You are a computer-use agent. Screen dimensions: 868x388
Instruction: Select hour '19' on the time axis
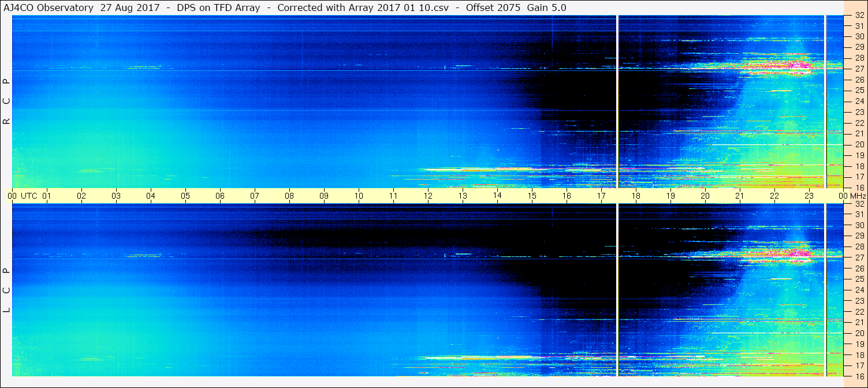(670, 196)
